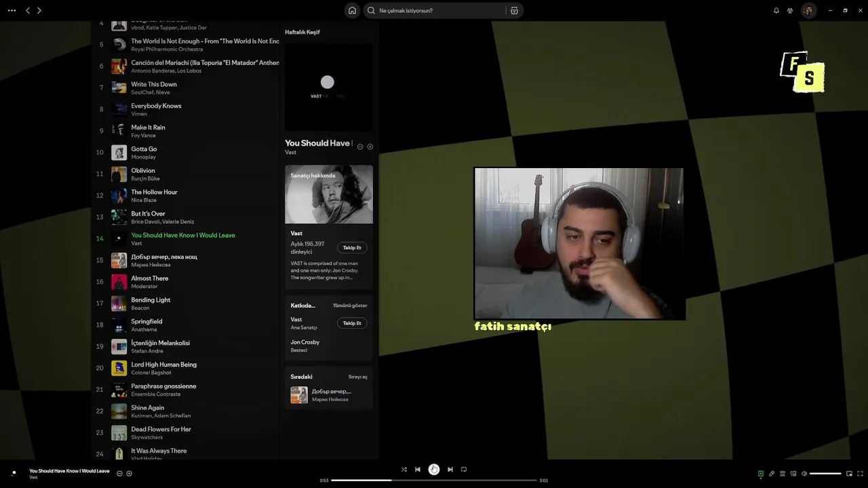Play 'Lord High Human Being'
Viewport: 868px width, 488px height.
click(x=163, y=365)
